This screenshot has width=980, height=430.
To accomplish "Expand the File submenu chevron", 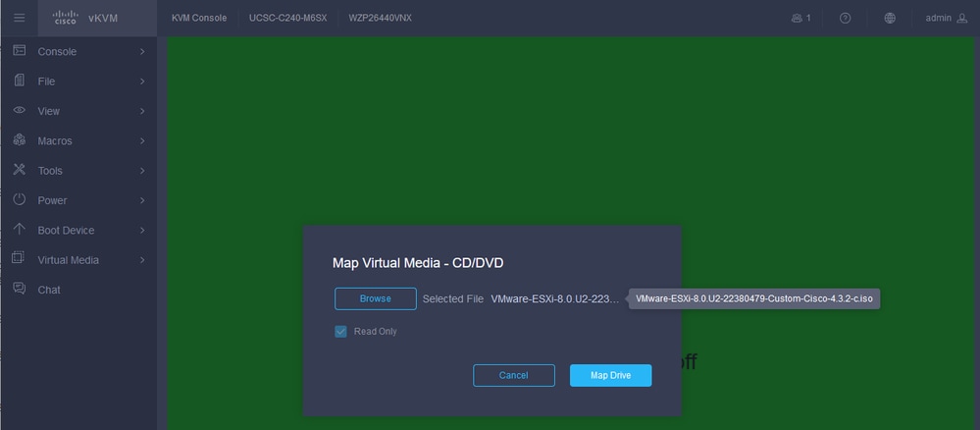I will tap(142, 81).
